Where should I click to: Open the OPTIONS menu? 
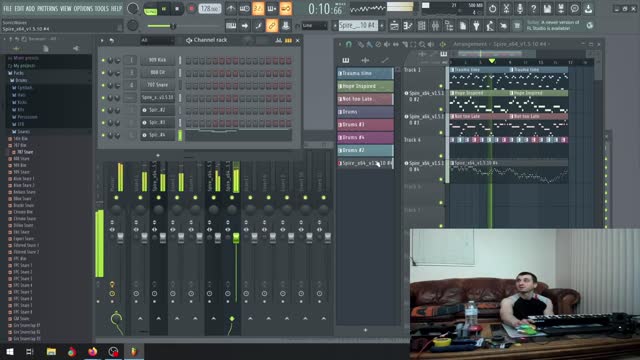click(x=83, y=9)
